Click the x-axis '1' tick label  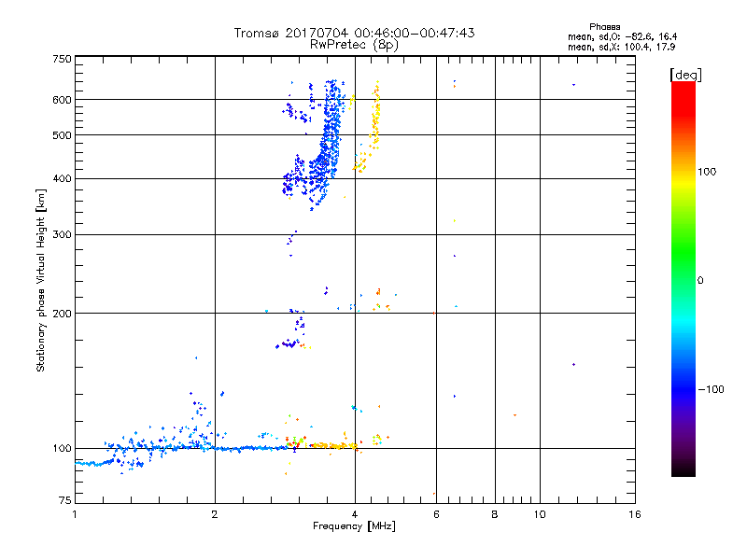click(x=75, y=514)
